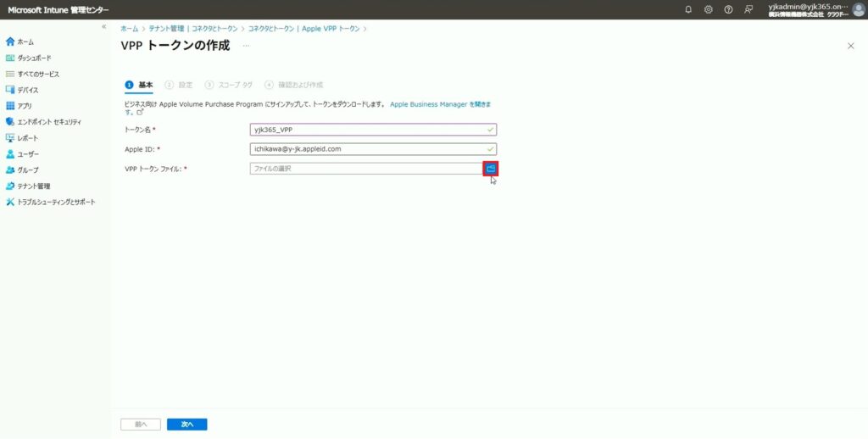This screenshot has height=439, width=868.
Task: Click the ホーム label in the sidebar
Action: pos(25,42)
